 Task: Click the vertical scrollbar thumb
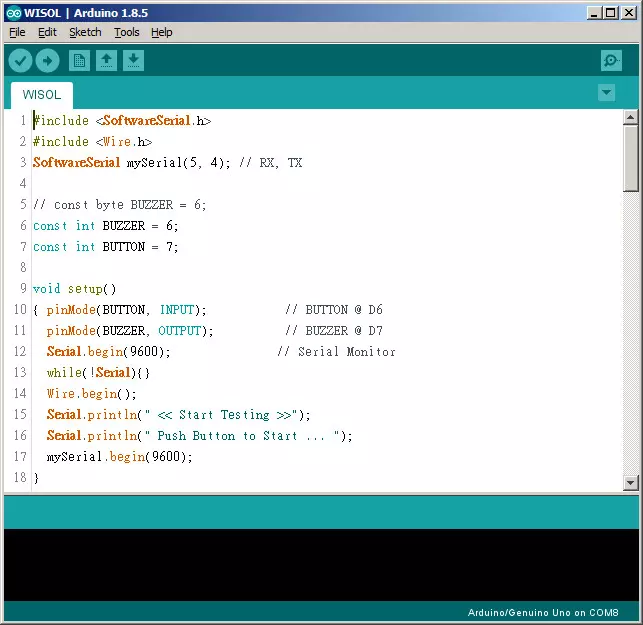tap(630, 158)
